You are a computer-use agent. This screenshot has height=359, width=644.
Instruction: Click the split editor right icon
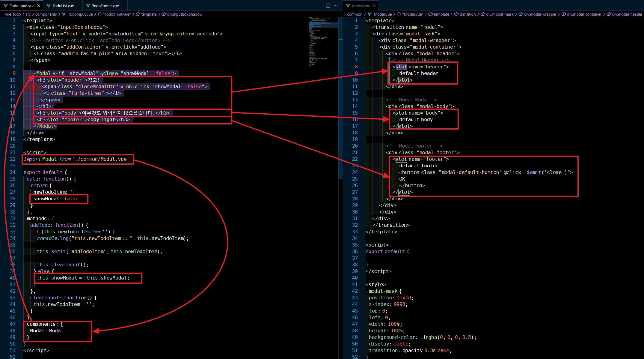tap(328, 6)
